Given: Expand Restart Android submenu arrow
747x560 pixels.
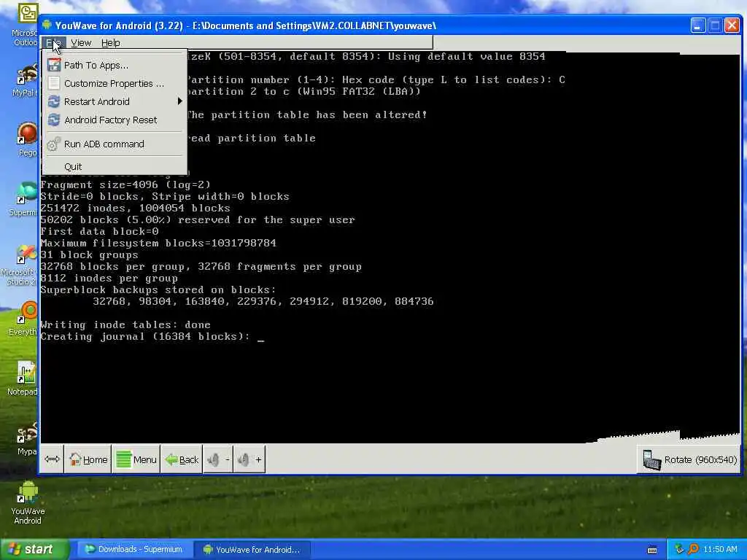Looking at the screenshot, I should click(x=179, y=101).
